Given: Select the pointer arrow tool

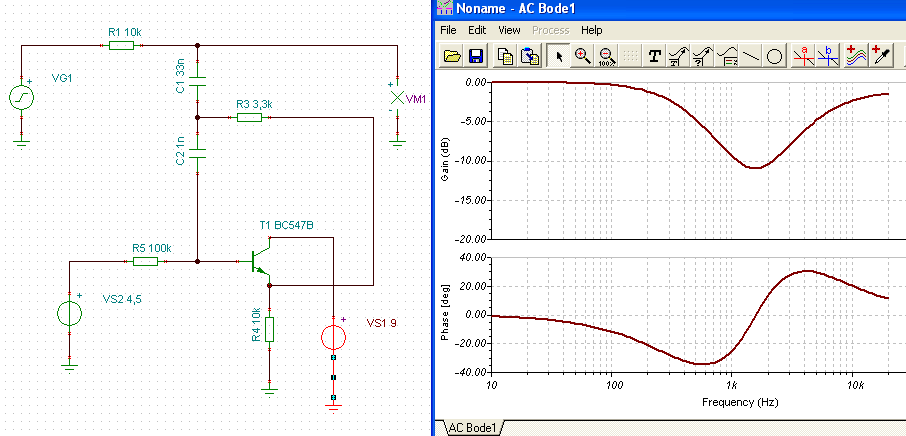Looking at the screenshot, I should point(559,55).
